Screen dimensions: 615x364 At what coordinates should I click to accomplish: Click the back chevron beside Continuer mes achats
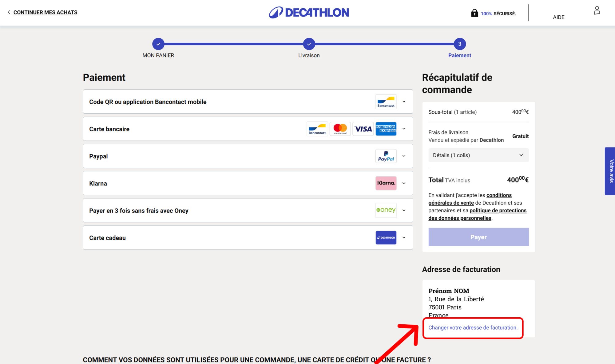pyautogui.click(x=9, y=12)
